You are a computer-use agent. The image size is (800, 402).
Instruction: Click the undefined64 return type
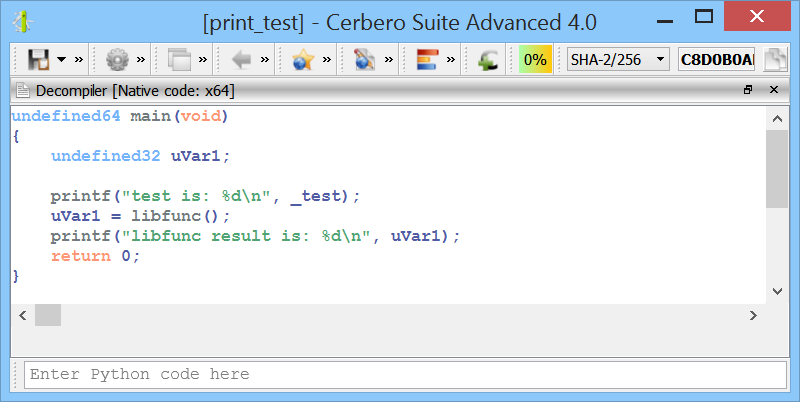[66, 116]
